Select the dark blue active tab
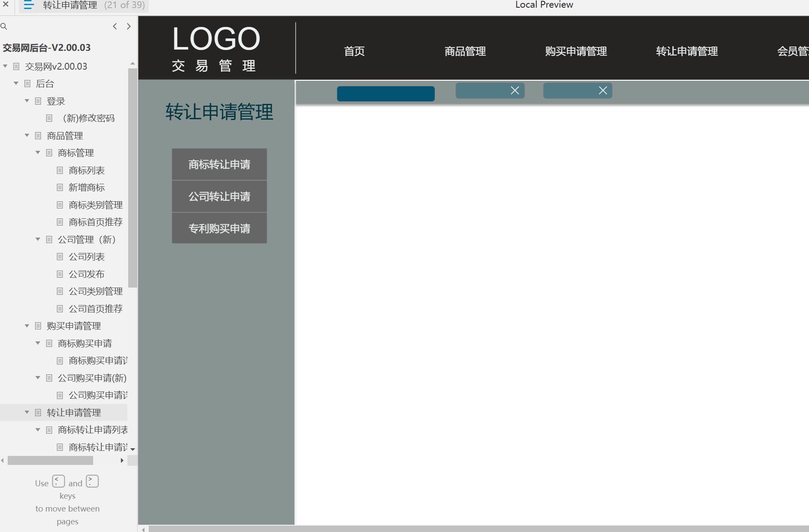Viewport: 809px width, 532px height. (386, 94)
